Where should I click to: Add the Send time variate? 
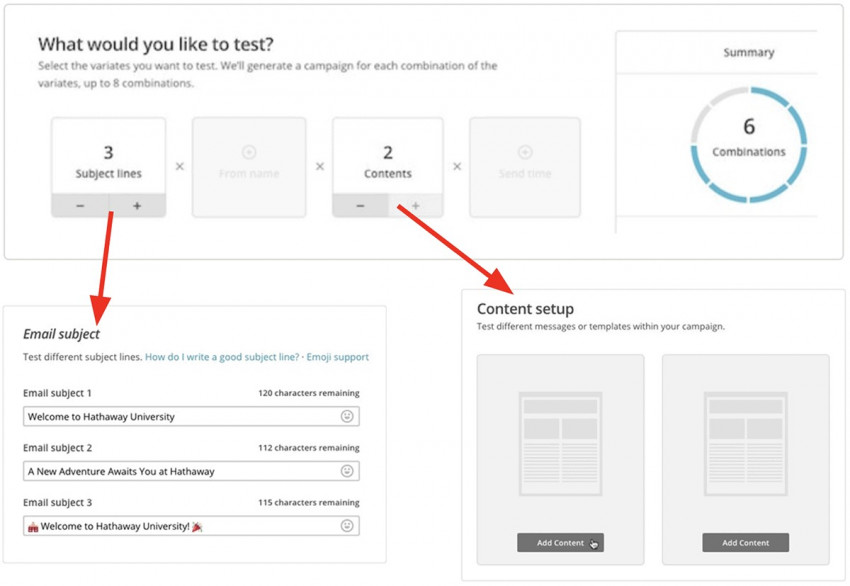tap(525, 167)
